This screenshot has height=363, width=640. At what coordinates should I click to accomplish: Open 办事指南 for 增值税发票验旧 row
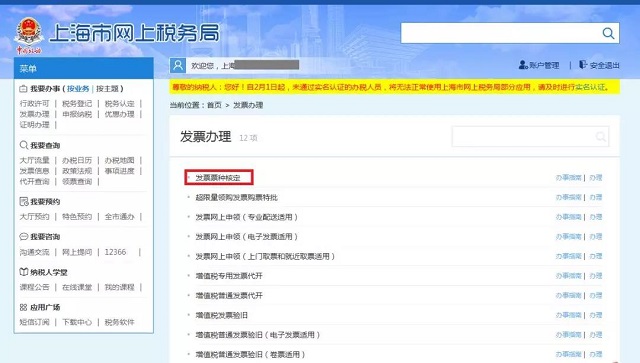569,315
